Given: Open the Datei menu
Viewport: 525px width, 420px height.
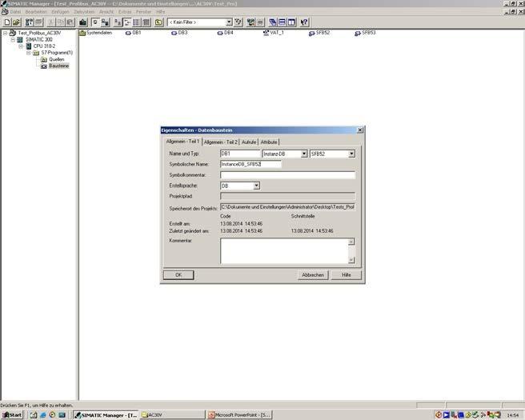Looking at the screenshot, I should pos(15,12).
